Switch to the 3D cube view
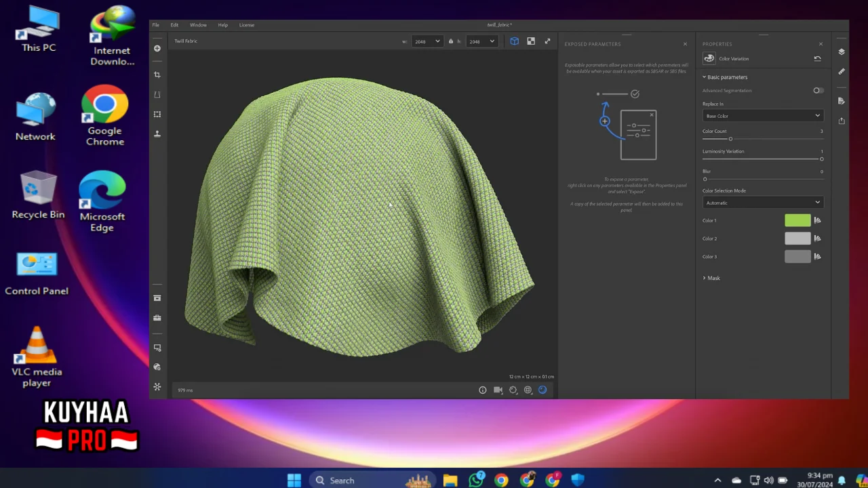The height and width of the screenshot is (488, 868). coord(515,41)
